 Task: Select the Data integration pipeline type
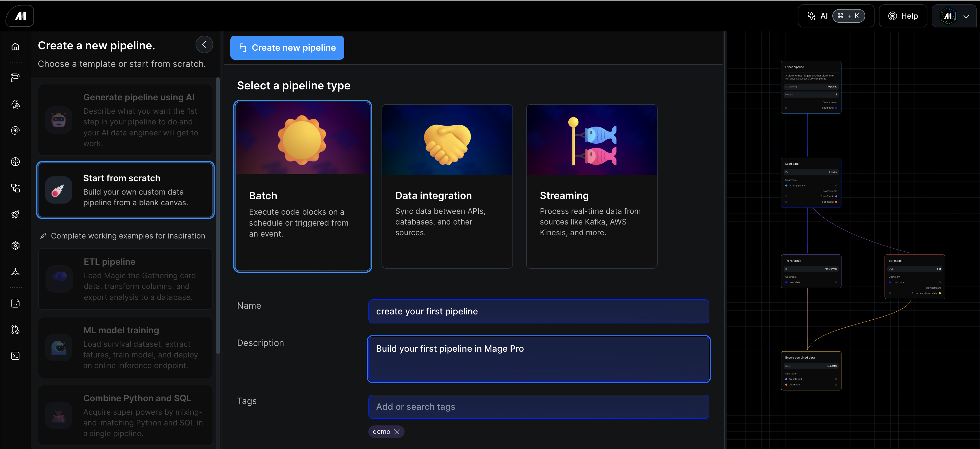click(x=447, y=186)
